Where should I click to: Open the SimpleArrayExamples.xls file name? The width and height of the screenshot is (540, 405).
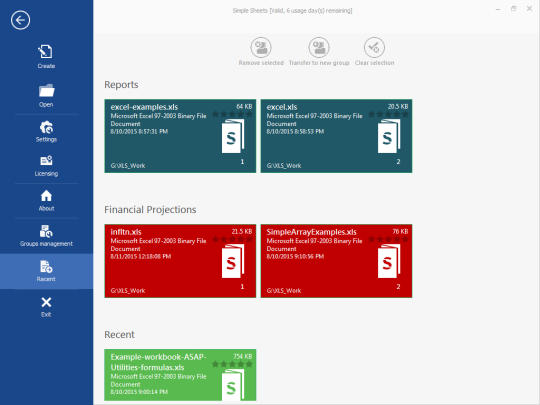[x=312, y=232]
